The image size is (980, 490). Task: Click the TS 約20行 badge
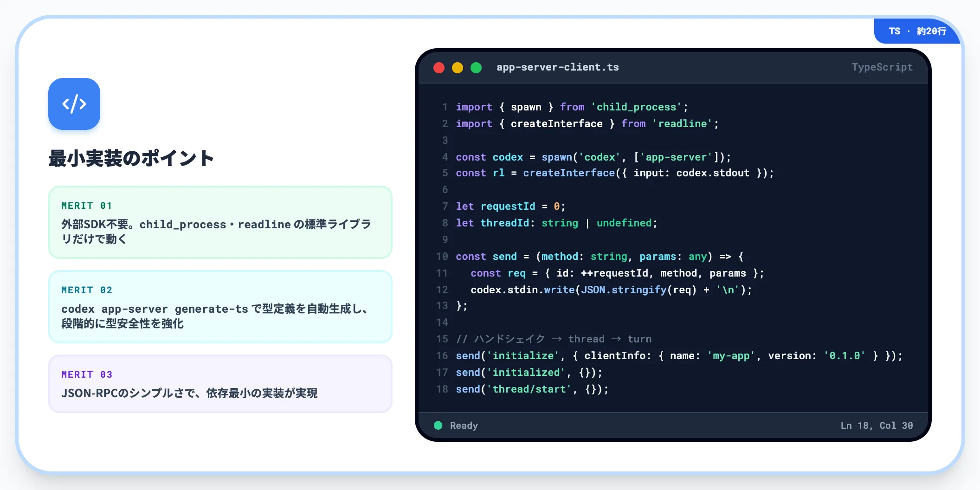coord(917,31)
